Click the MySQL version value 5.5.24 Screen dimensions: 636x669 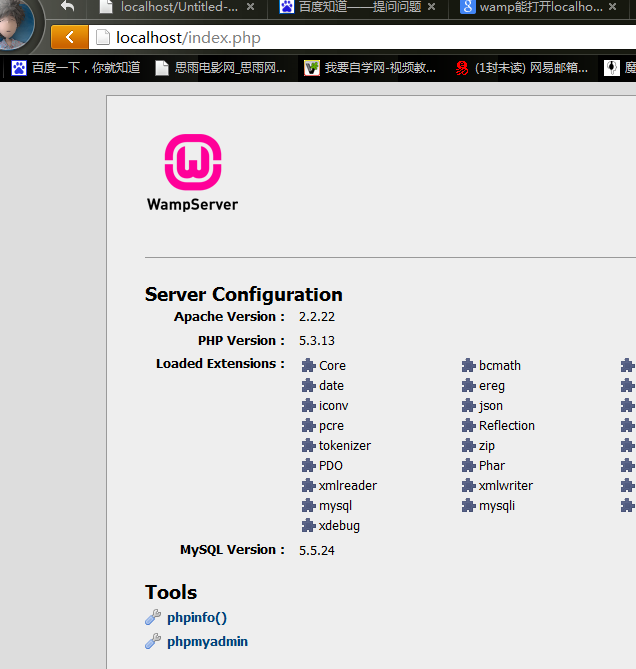click(317, 550)
